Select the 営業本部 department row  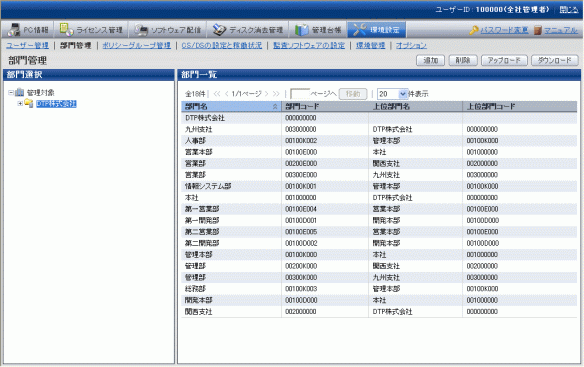[x=379, y=152]
